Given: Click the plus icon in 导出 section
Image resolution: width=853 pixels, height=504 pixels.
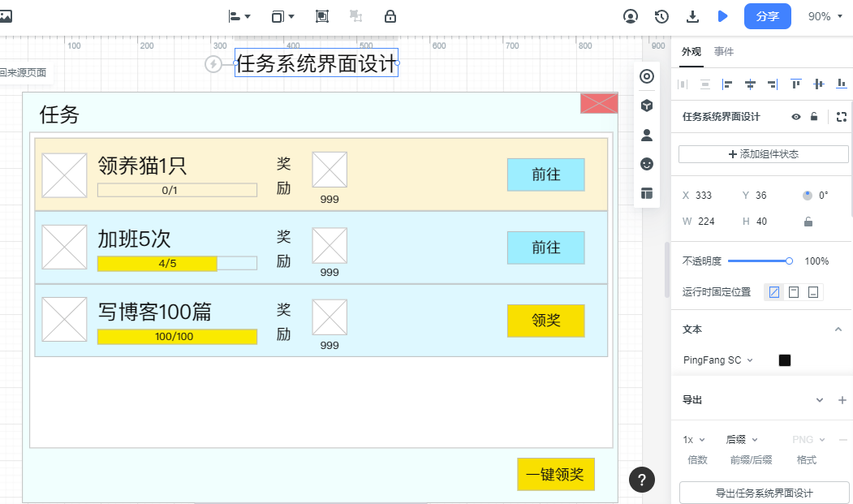Looking at the screenshot, I should coord(842,400).
